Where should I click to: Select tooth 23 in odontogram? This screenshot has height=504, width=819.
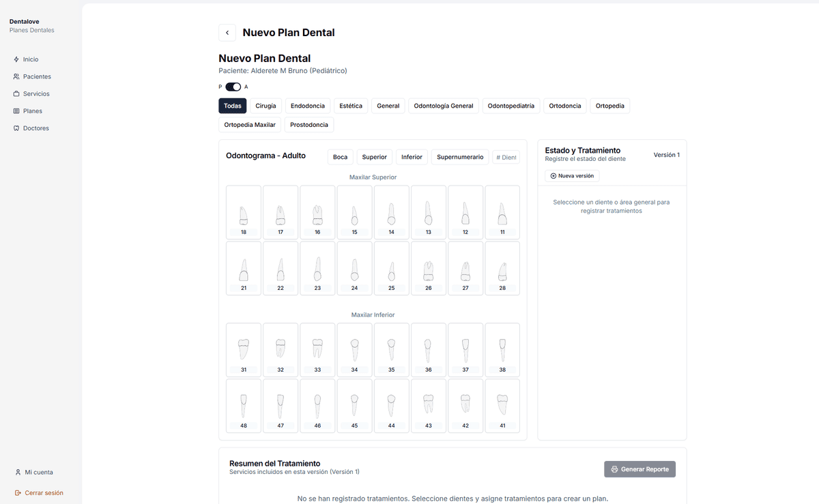click(x=317, y=268)
